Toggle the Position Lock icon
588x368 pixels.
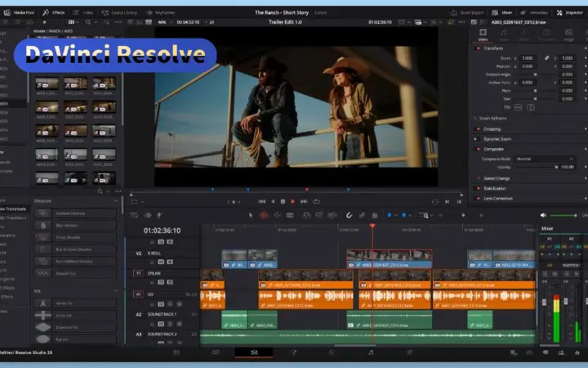click(x=374, y=215)
